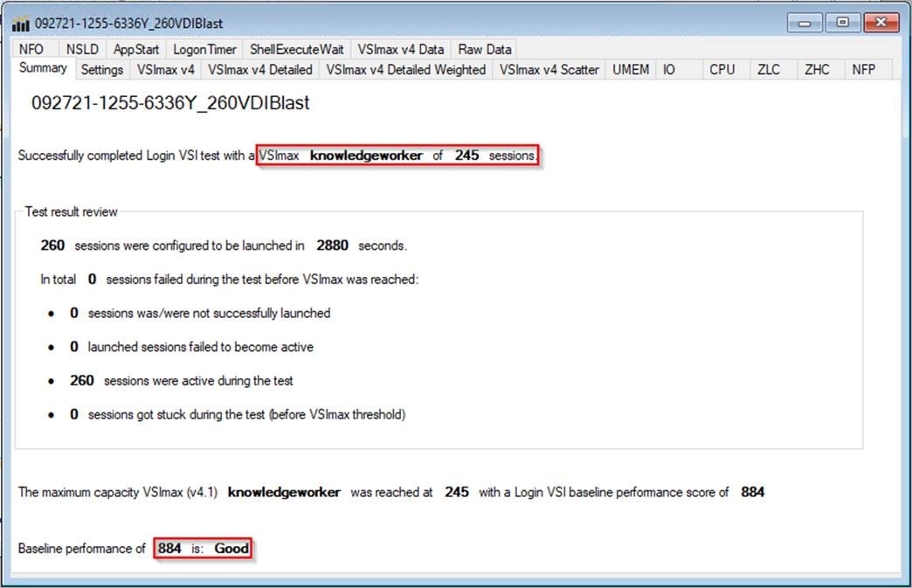The width and height of the screenshot is (912, 588).
Task: Select the Summary tab
Action: click(x=43, y=68)
